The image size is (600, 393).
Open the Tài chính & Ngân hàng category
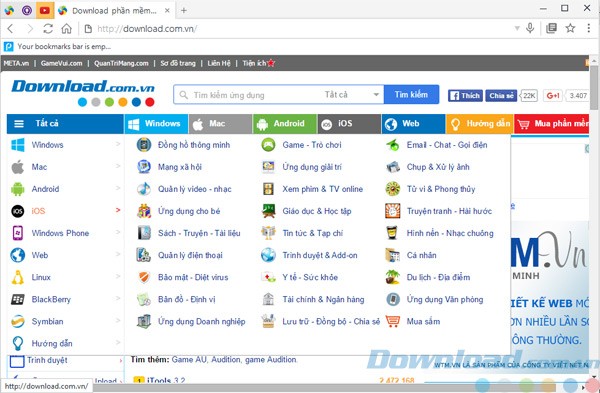[323, 299]
